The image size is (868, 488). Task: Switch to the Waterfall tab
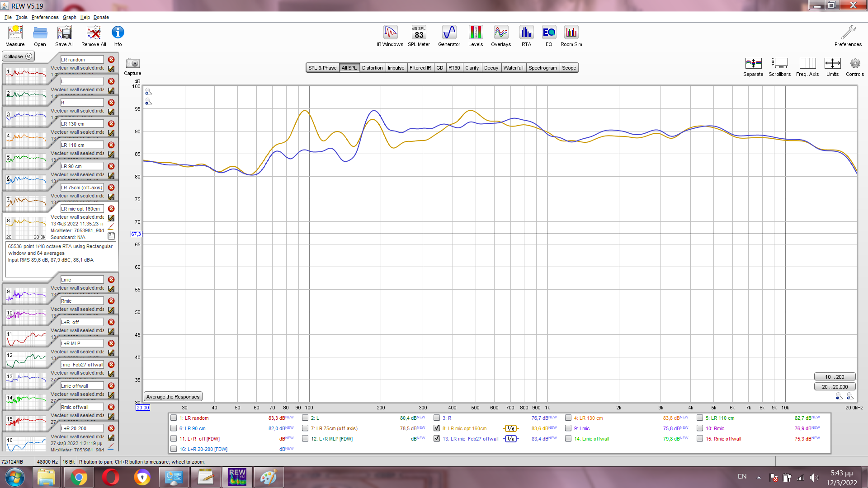click(513, 68)
